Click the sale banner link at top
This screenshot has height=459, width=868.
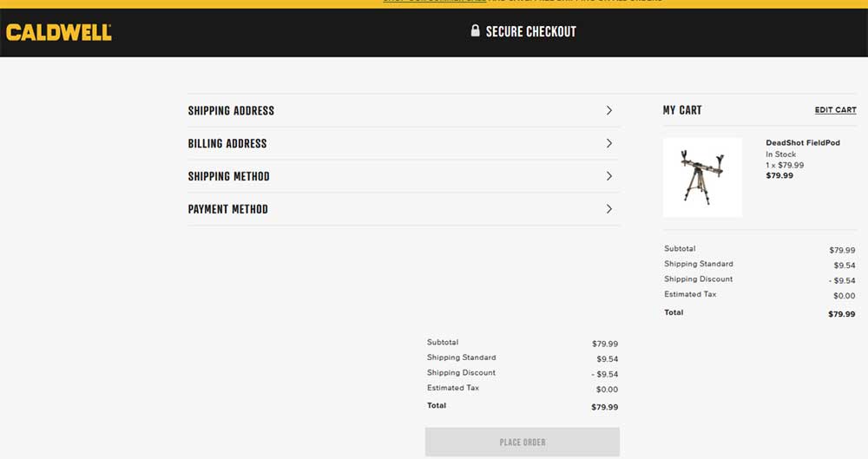[x=435, y=1]
